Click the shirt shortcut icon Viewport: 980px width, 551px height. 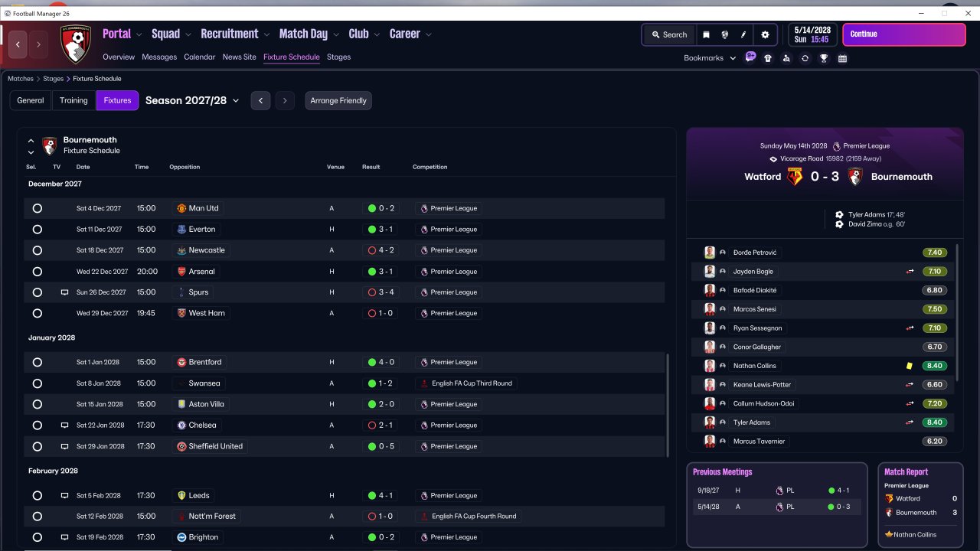pos(768,58)
